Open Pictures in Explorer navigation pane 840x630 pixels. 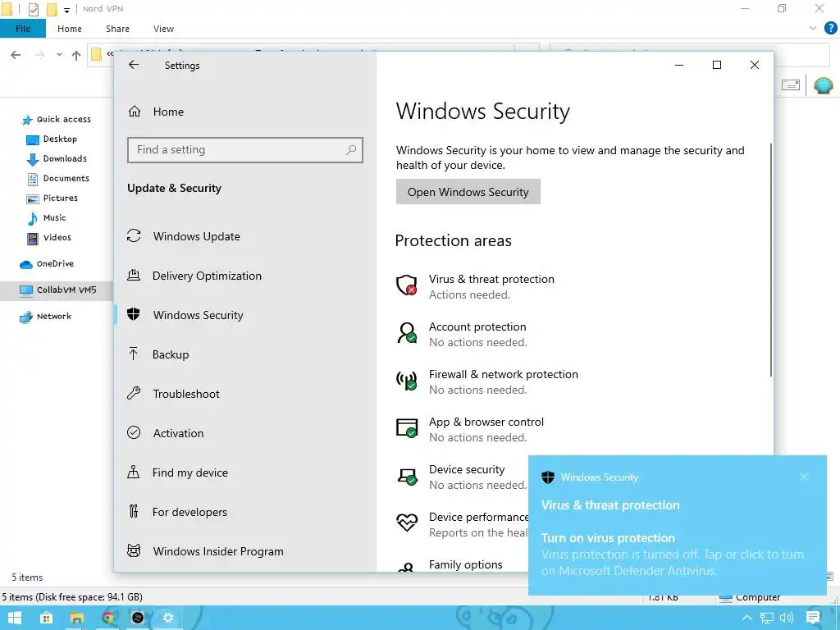pos(60,199)
